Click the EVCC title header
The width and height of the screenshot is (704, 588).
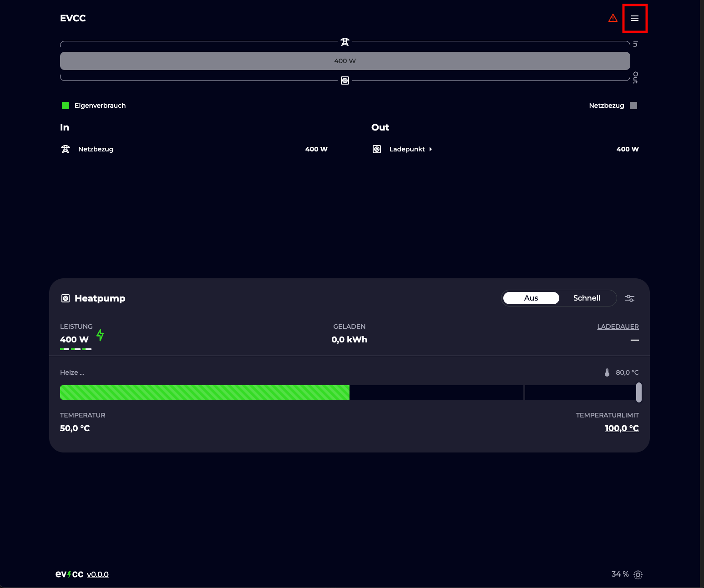click(73, 18)
